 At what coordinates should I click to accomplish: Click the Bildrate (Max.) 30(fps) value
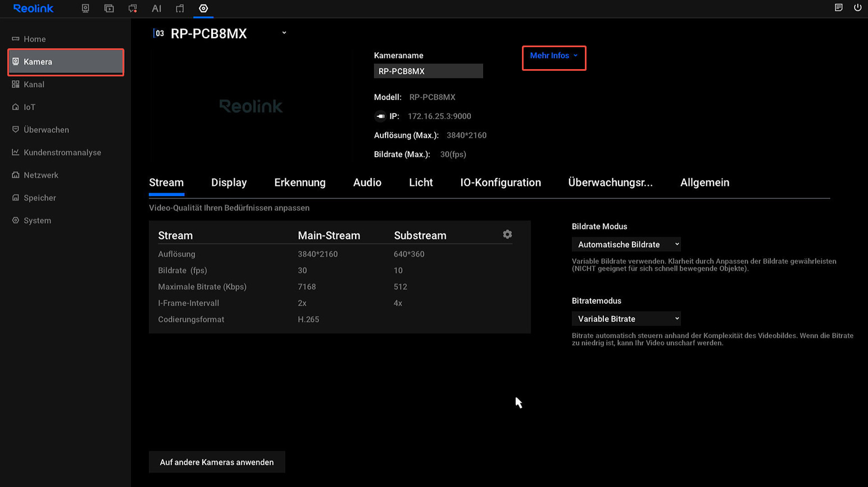point(453,154)
